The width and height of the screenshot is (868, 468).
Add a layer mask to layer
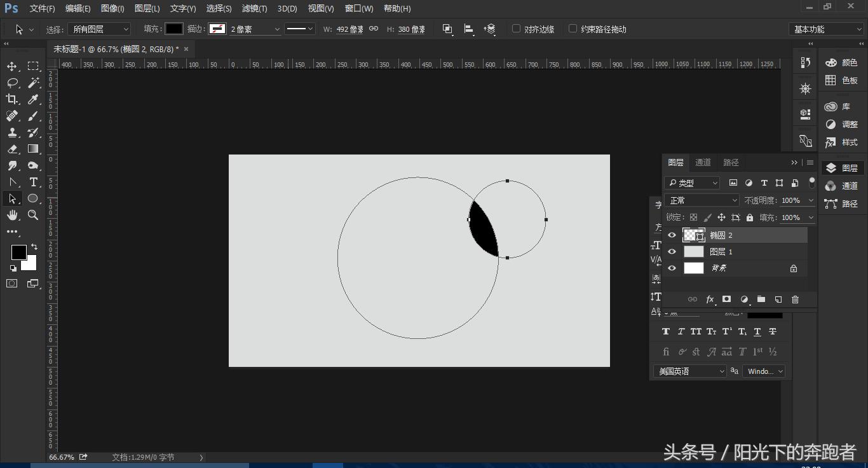click(x=726, y=299)
